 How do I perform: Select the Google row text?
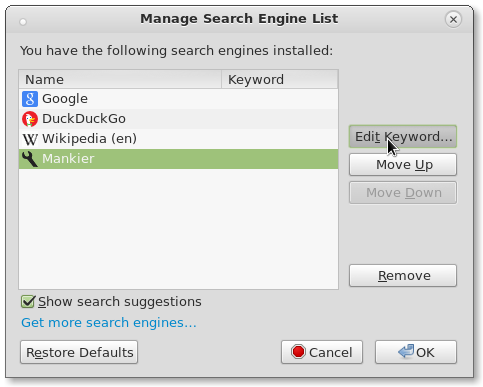point(65,99)
